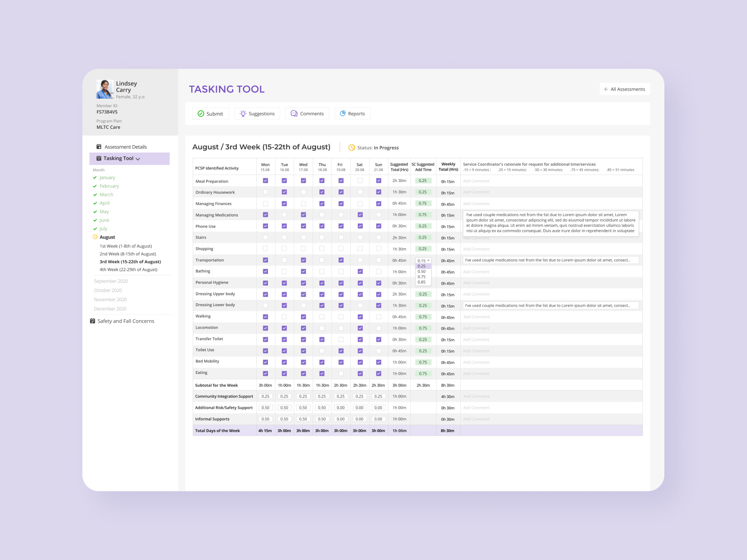747x560 pixels.
Task: Select 0.50 from the open SC time dropdown
Action: click(x=423, y=271)
